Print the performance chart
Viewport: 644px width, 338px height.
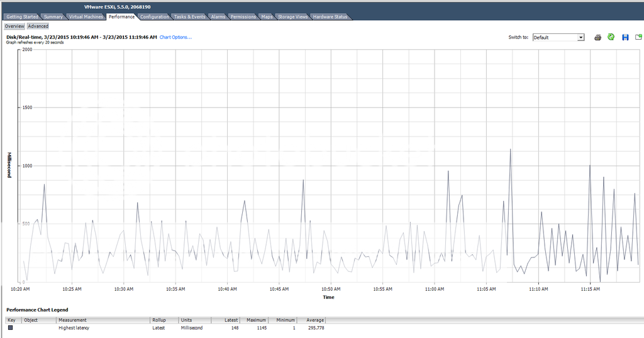pos(597,37)
